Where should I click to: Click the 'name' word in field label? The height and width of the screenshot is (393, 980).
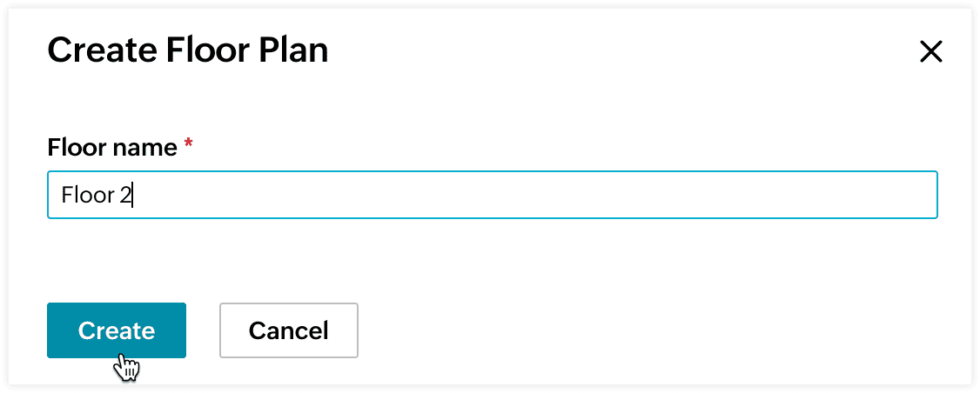point(146,148)
